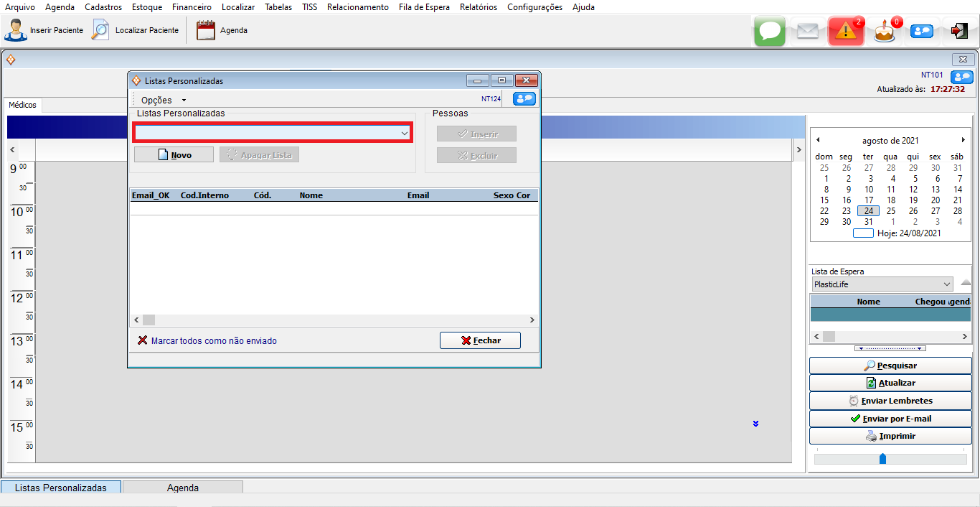Viewport: 980px width, 507px height.
Task: Go to next month in calendar
Action: pyautogui.click(x=963, y=140)
